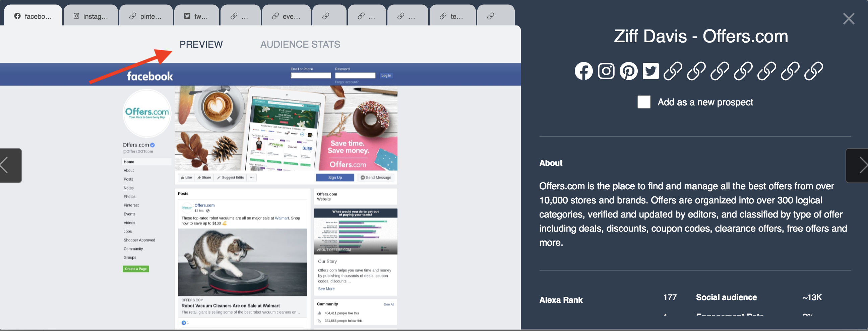Screen dimensions: 868x331
Task: Click See More under Our Story
Action: [326, 289]
